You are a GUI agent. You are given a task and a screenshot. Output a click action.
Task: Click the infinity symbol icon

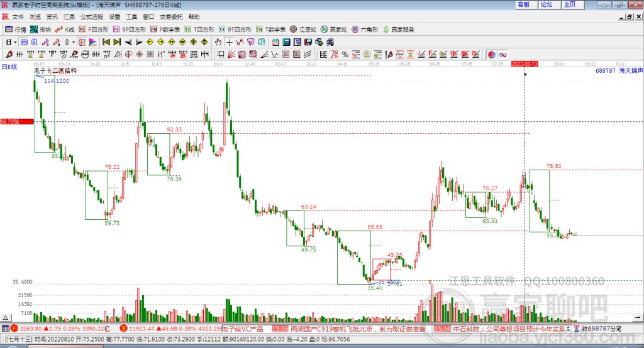(x=503, y=54)
